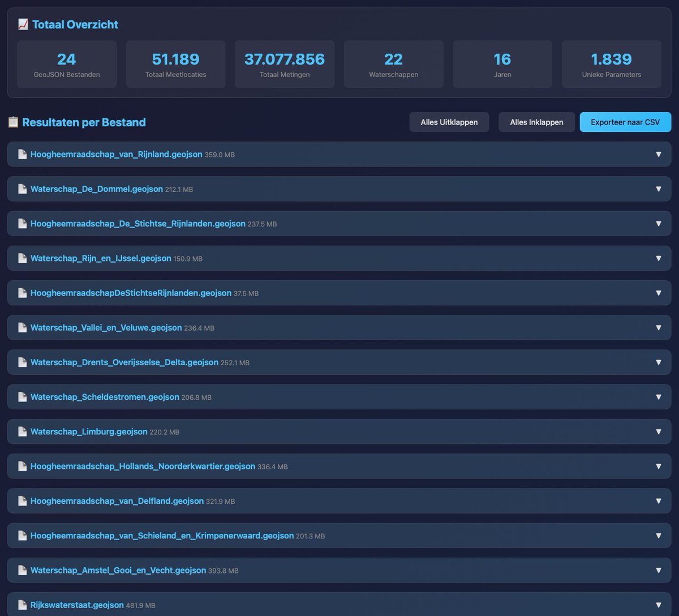Image resolution: width=679 pixels, height=616 pixels.
Task: Select Waterschap_Limburg.geojson file name
Action: pos(89,431)
